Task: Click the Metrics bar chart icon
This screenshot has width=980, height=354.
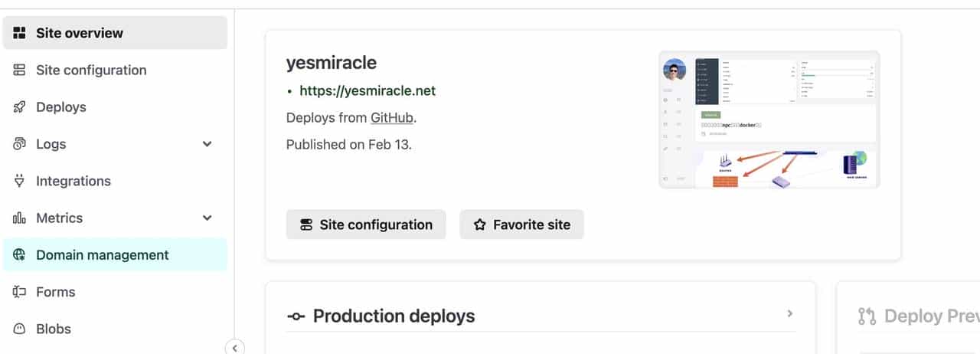Action: click(20, 218)
